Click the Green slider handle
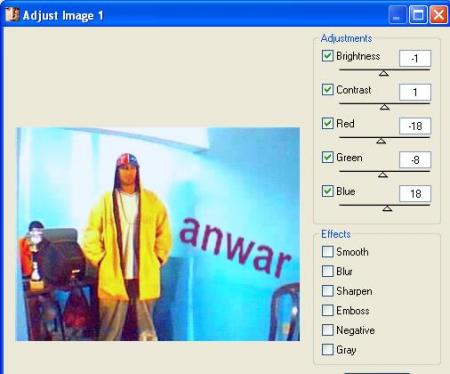 coord(383,174)
